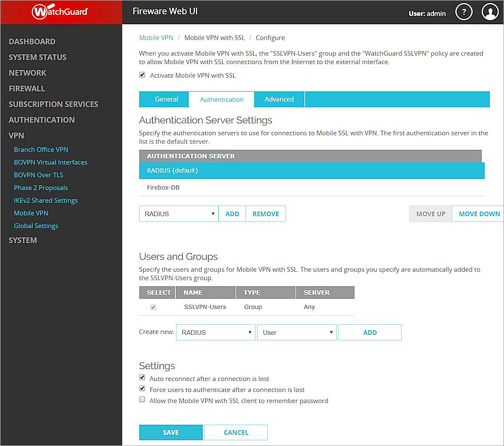
Task: Open Branch Office VPN settings
Action: (x=41, y=149)
